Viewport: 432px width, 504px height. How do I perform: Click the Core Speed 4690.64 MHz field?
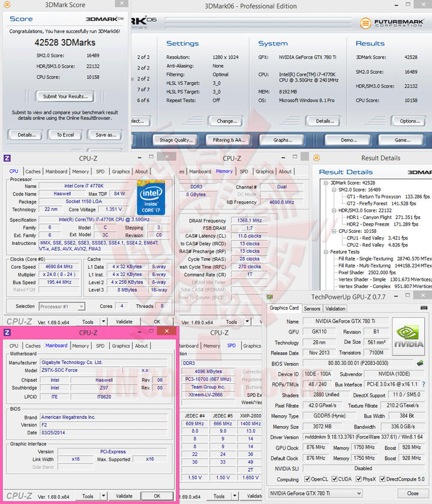pyautogui.click(x=59, y=266)
